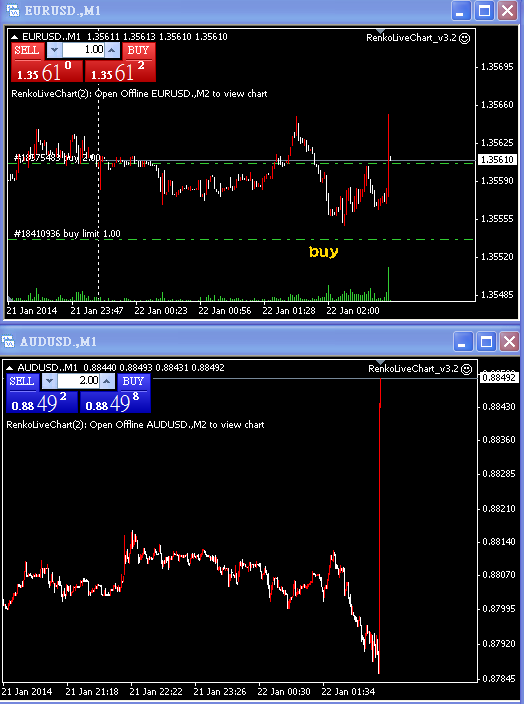The image size is (524, 704).
Task: Click the blue BUY button for AUDUSD
Action: point(133,381)
